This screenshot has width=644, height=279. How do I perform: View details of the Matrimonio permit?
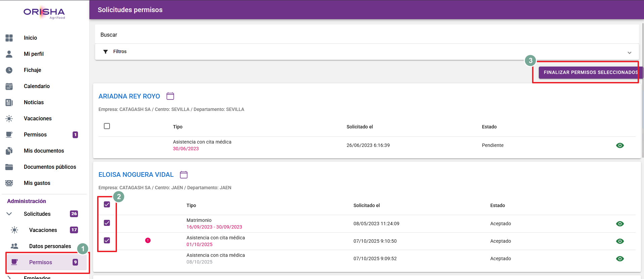click(619, 224)
